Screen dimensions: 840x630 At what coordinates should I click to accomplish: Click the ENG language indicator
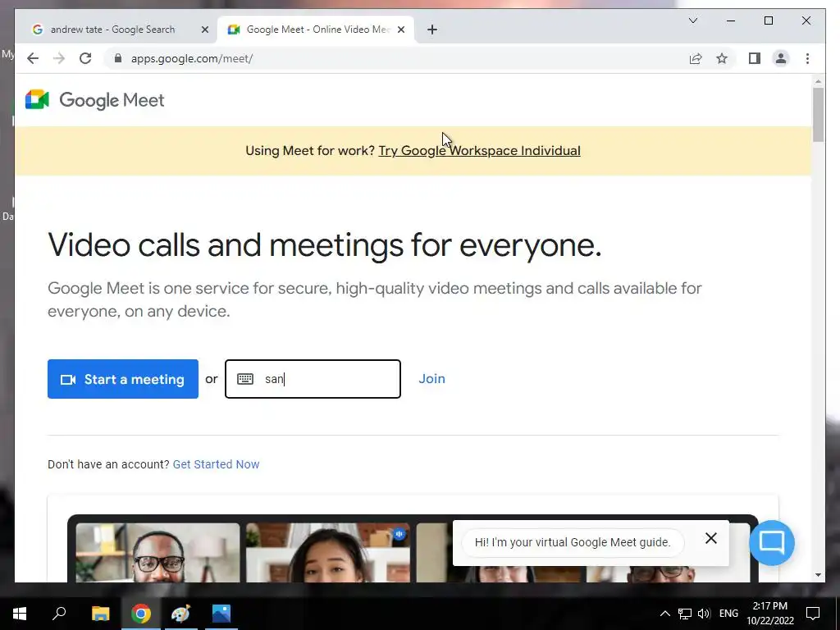pos(728,614)
